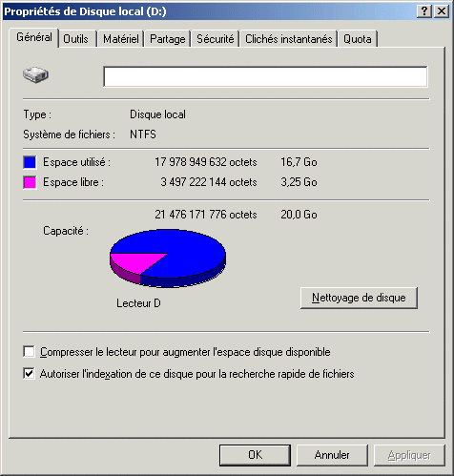Viewport: 454px width, 476px height.
Task: Close the properties dialog window
Action: click(442, 11)
